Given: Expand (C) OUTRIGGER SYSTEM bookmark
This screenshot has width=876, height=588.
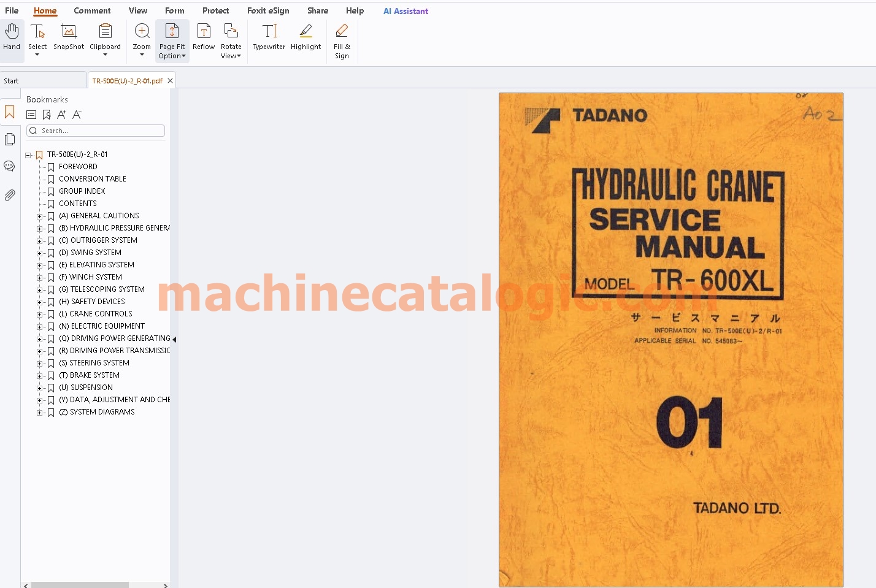Looking at the screenshot, I should coord(40,241).
